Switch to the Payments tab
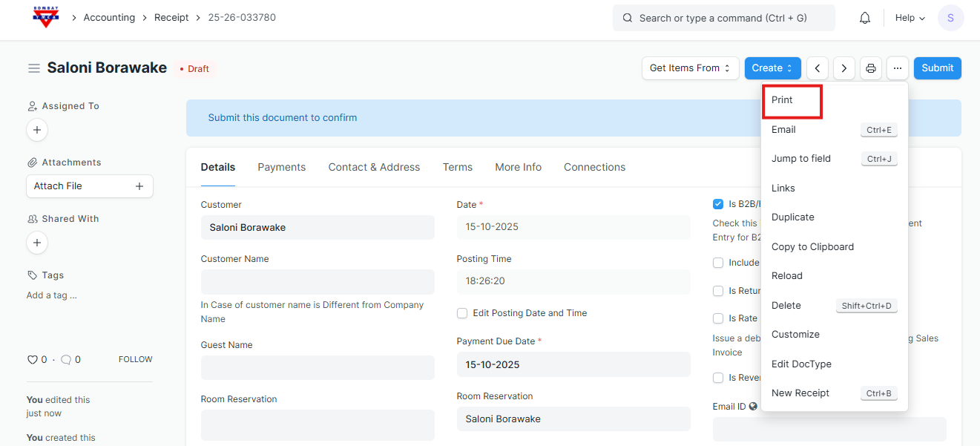Image resolution: width=980 pixels, height=446 pixels. pyautogui.click(x=281, y=167)
